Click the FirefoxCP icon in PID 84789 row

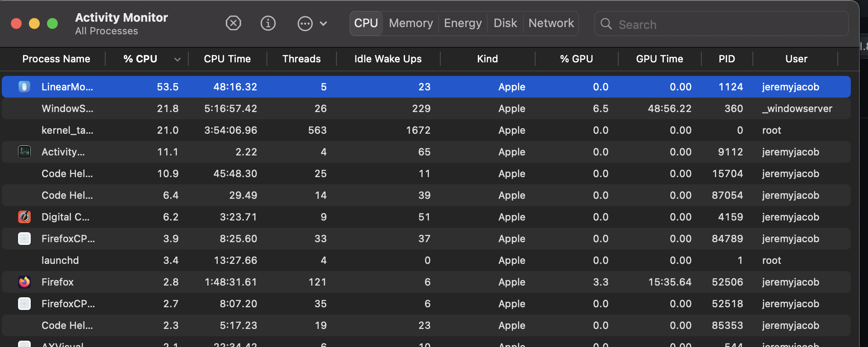click(x=24, y=239)
